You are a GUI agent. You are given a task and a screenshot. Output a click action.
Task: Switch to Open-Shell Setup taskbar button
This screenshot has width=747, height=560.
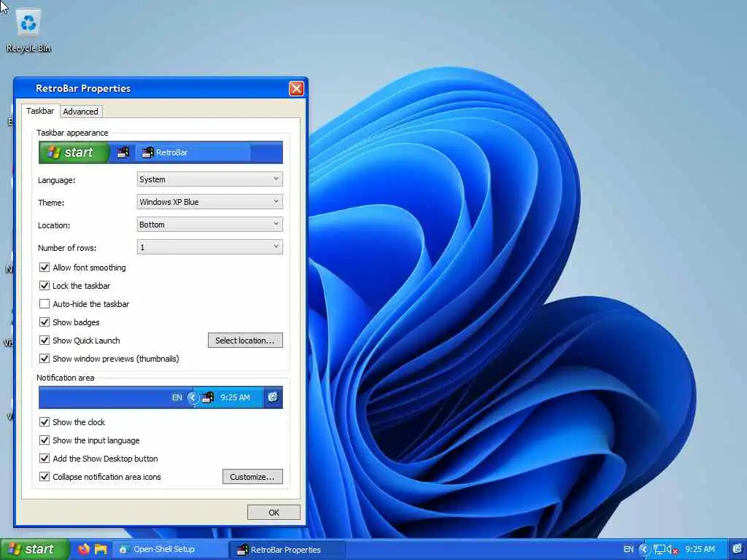tap(170, 550)
